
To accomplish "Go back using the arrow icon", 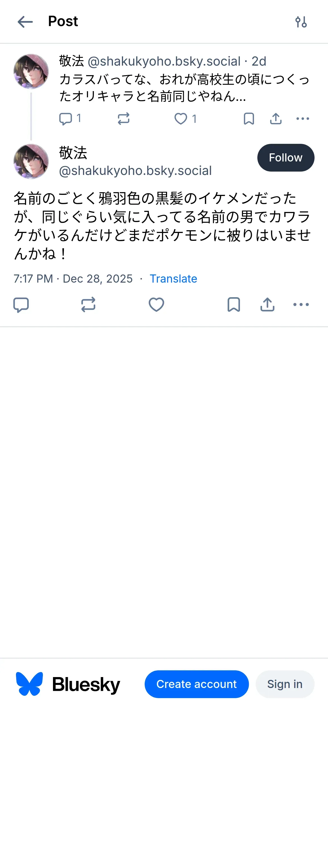I will 25,22.
